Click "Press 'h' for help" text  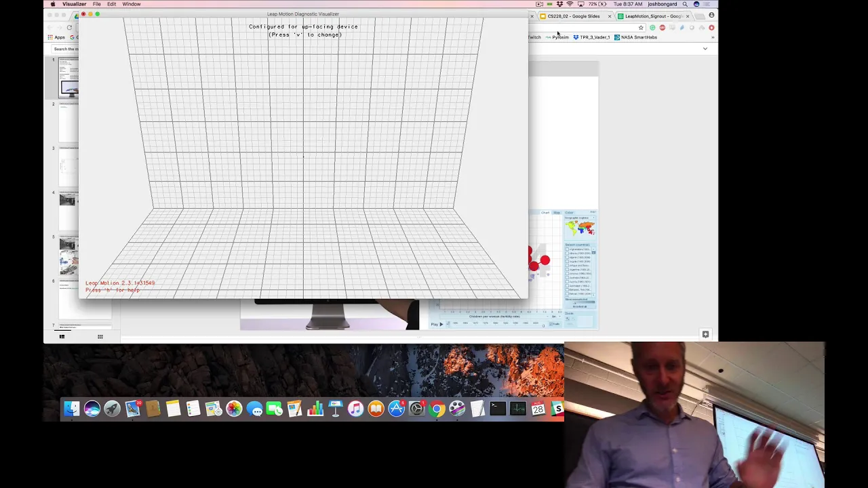(113, 290)
